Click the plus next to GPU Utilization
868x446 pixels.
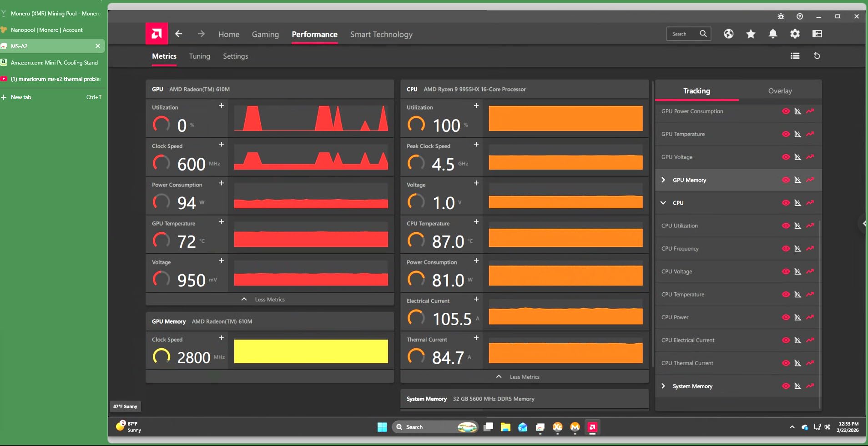222,106
